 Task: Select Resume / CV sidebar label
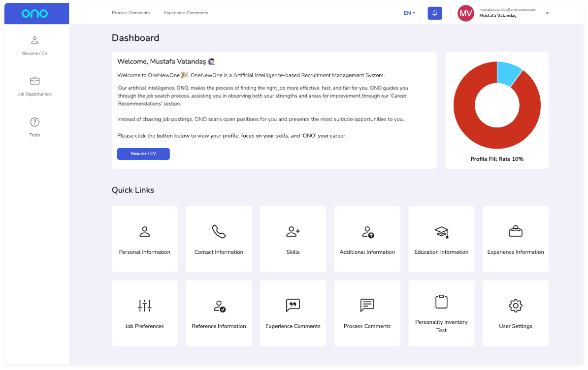[x=34, y=54]
